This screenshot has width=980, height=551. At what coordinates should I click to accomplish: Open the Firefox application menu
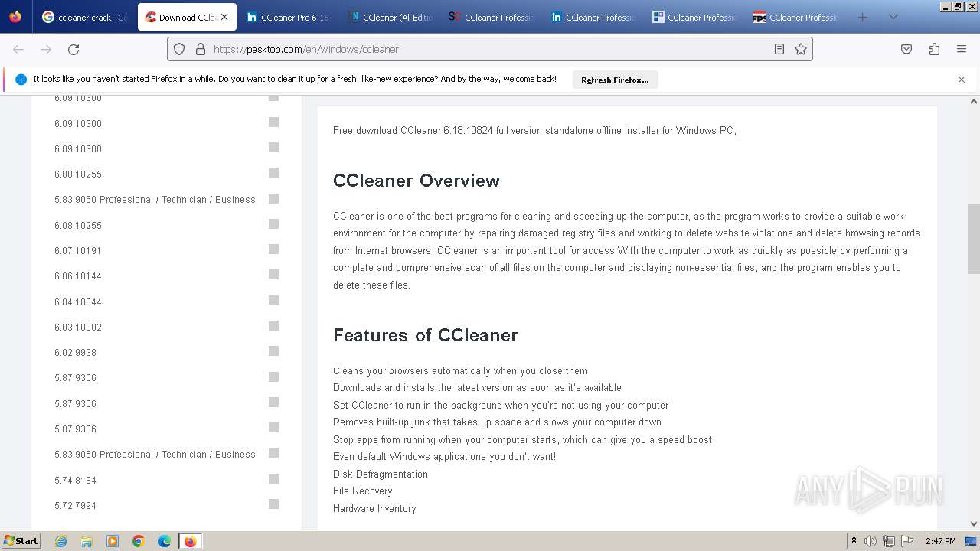962,49
